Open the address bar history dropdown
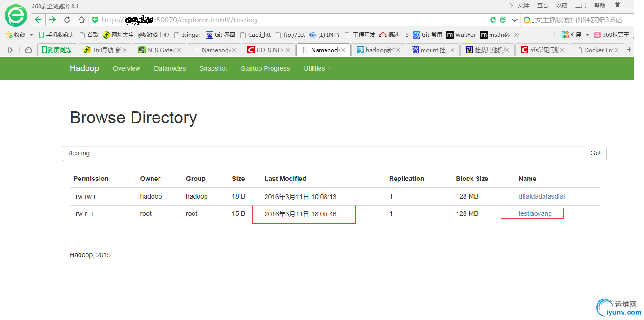Viewport: 644px width, 320px height. tap(514, 20)
